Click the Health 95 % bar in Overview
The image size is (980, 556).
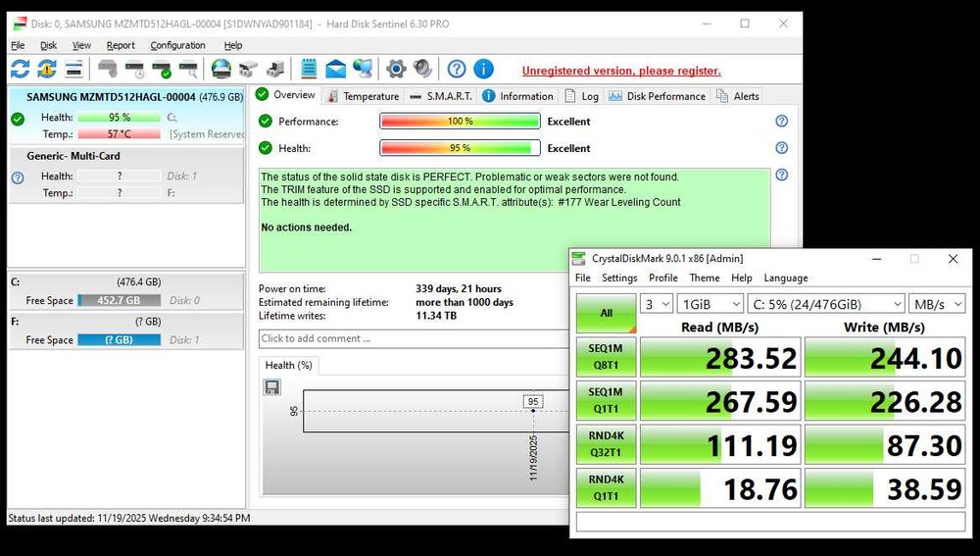[x=460, y=148]
